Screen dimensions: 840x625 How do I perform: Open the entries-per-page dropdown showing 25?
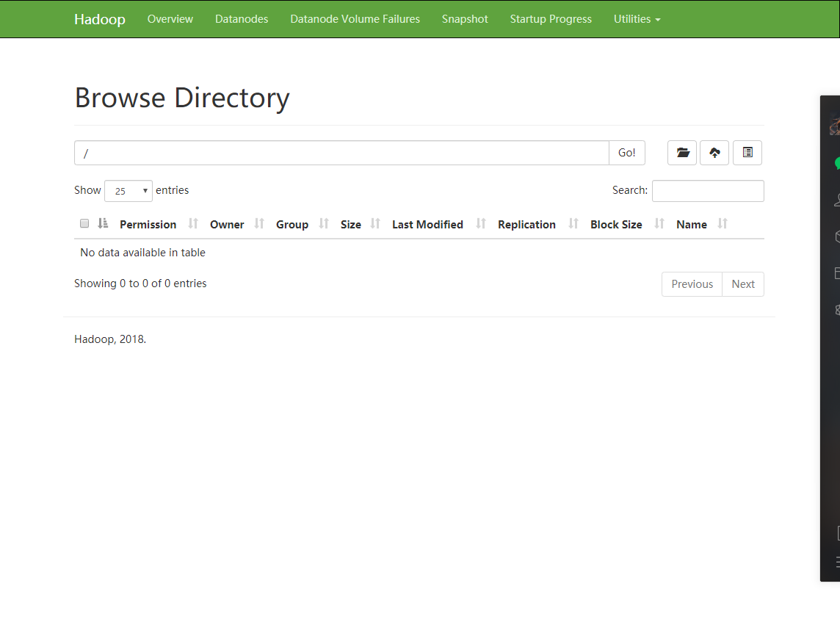128,190
